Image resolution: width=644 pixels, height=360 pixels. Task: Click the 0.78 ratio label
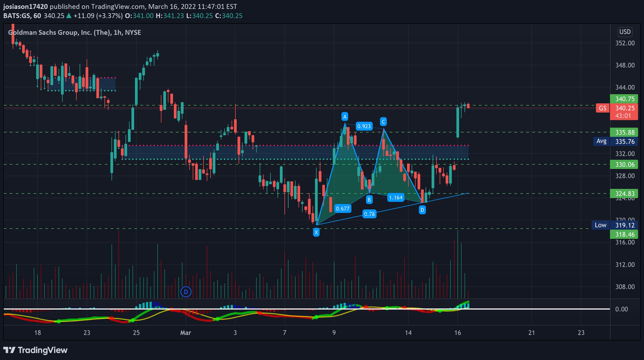tap(369, 214)
